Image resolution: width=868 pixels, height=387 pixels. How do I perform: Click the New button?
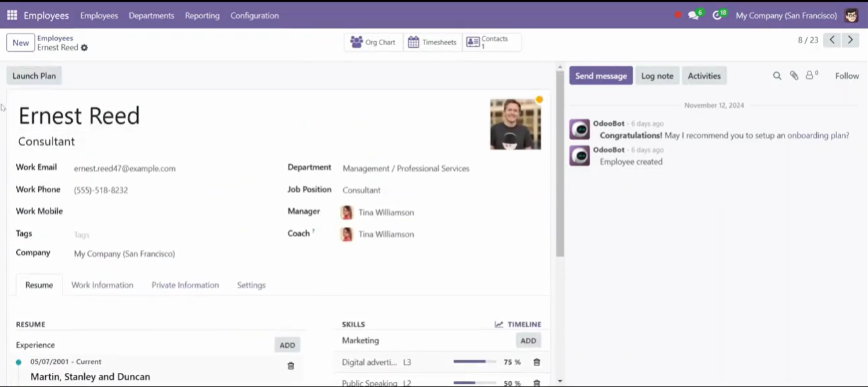(21, 42)
